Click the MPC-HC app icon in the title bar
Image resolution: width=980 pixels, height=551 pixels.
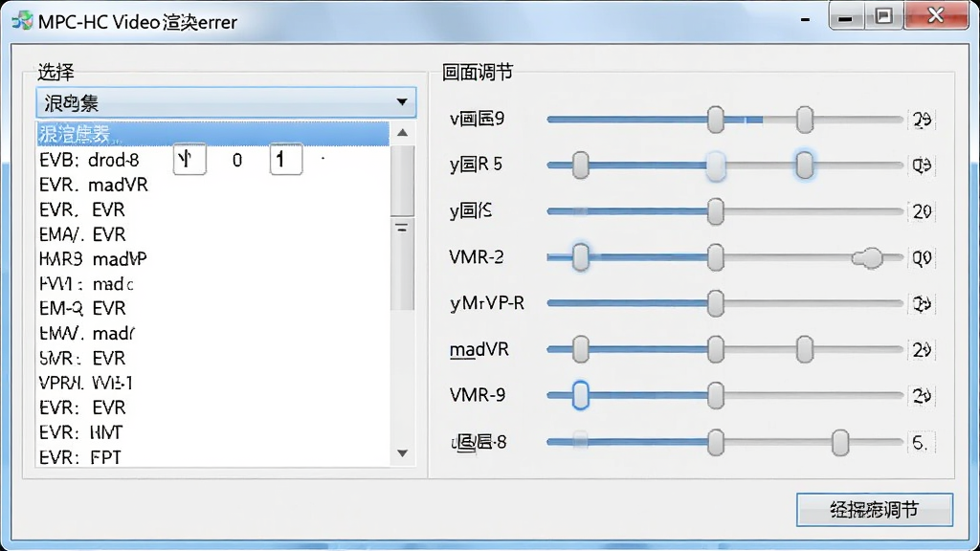pyautogui.click(x=23, y=21)
